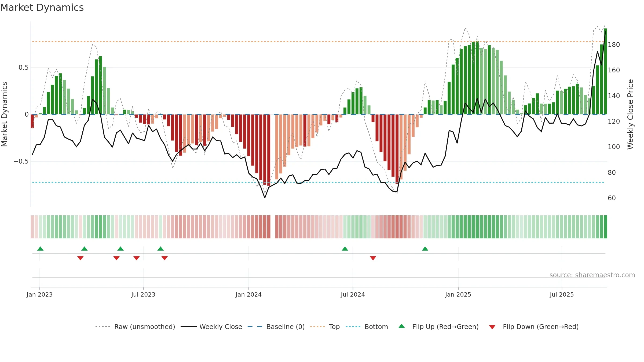The image size is (644, 362).
Task: Click the 0 tick on the left axis
Action: coord(27,114)
